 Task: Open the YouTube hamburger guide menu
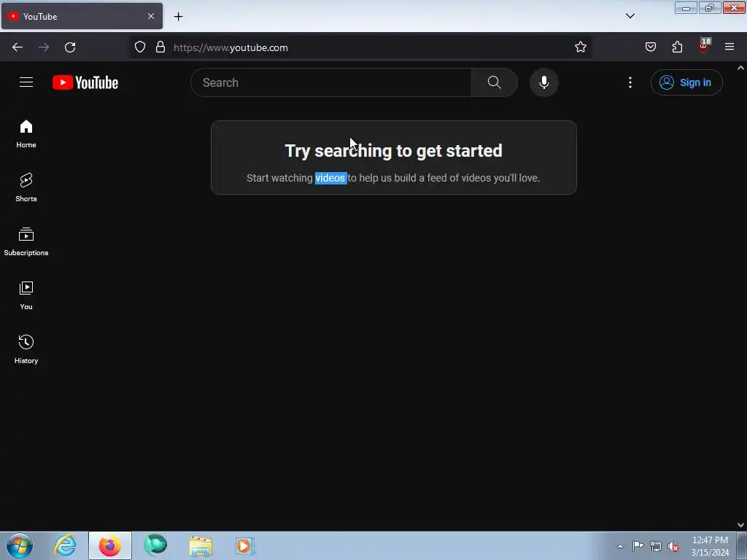26,82
